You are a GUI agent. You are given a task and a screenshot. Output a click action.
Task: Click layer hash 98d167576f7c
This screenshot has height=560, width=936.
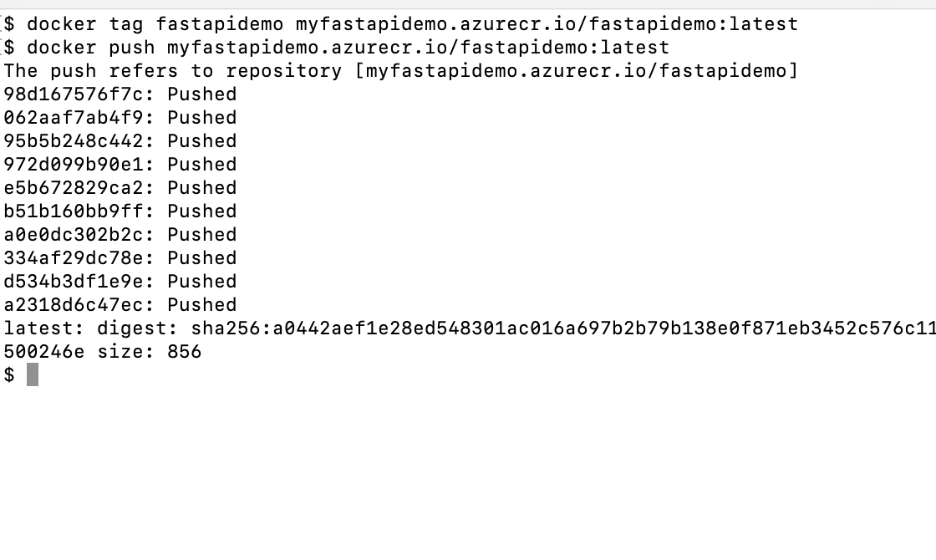[74, 94]
